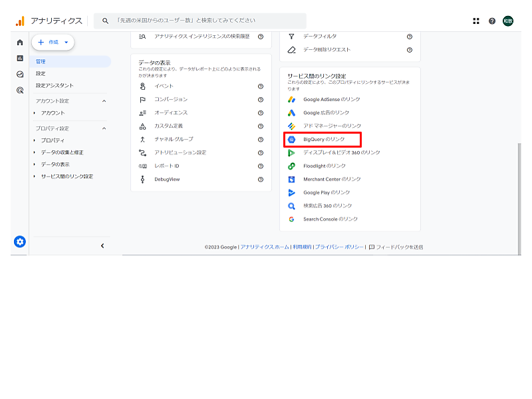Image resolution: width=532 pixels, height=399 pixels.
Task: Click help icon beside イベント
Action: click(x=261, y=86)
